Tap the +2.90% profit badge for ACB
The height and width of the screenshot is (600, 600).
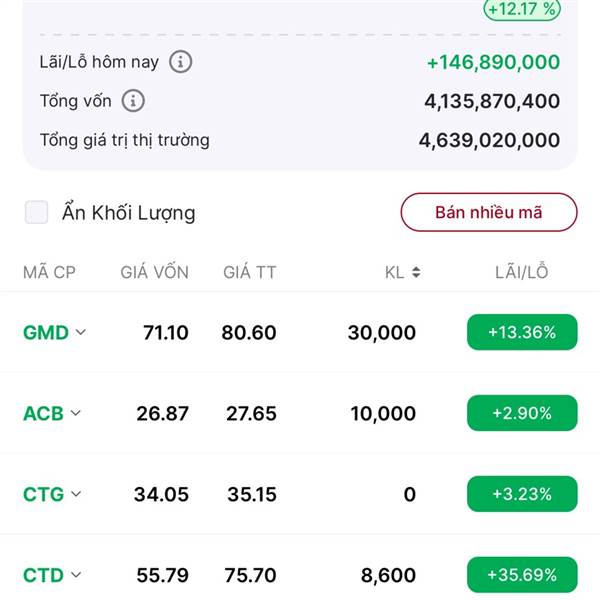point(522,413)
